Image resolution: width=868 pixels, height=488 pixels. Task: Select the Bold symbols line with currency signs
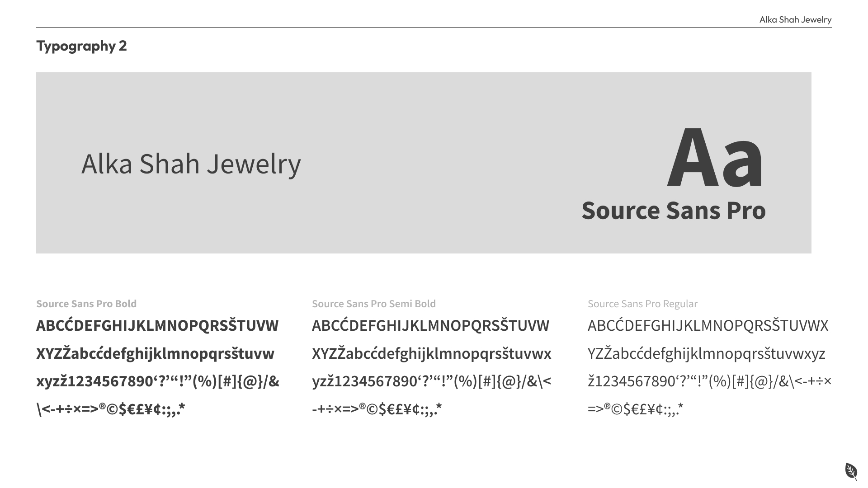(111, 409)
